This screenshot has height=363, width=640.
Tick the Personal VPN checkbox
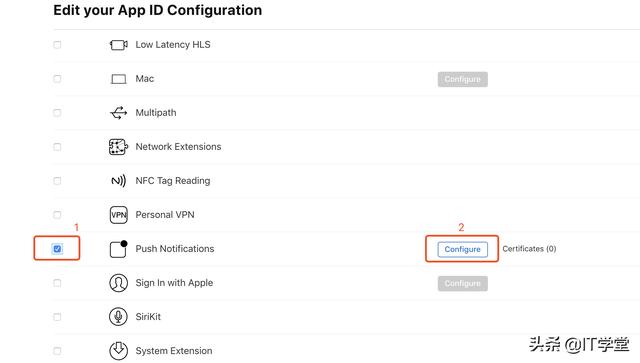click(x=57, y=215)
